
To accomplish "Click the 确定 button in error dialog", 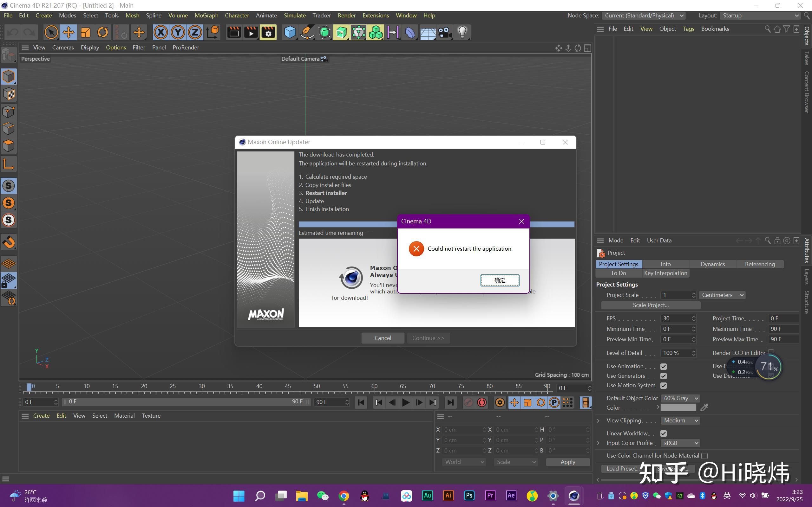I will tap(500, 280).
